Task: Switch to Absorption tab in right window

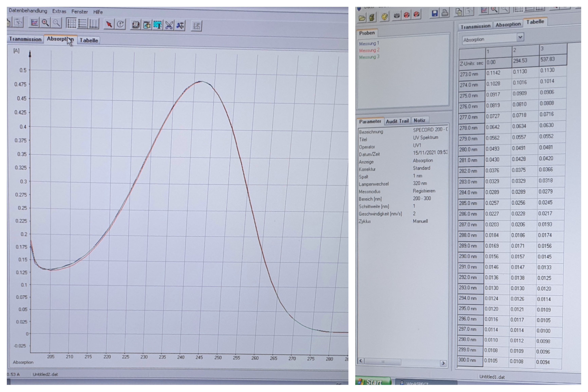Action: (508, 24)
